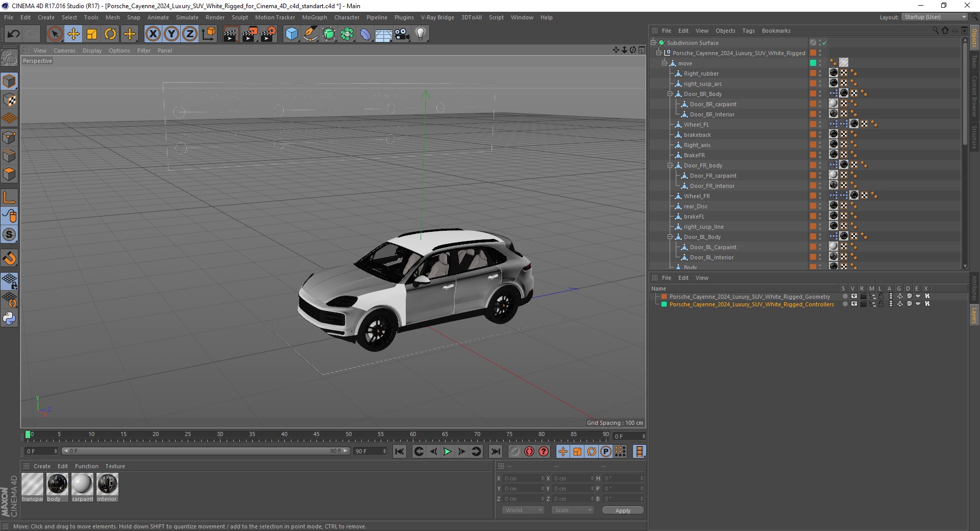Open the Python script icon
980x531 pixels.
point(9,319)
